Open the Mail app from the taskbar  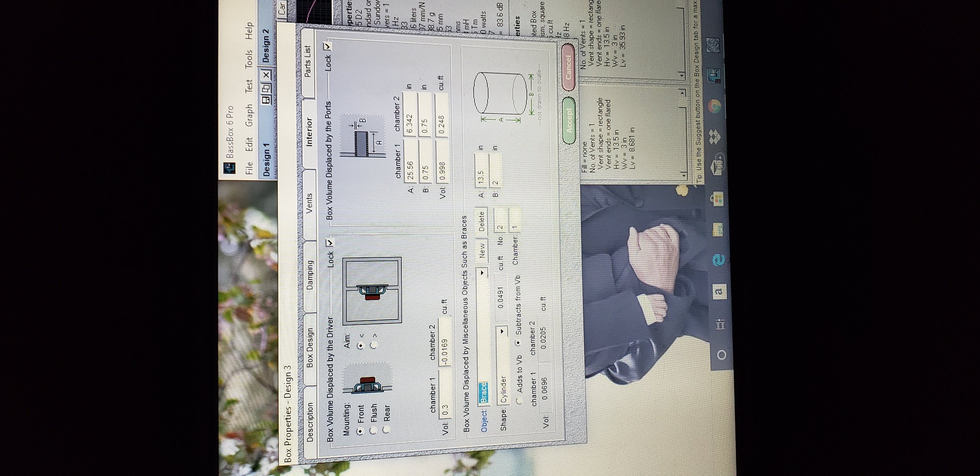(x=717, y=167)
